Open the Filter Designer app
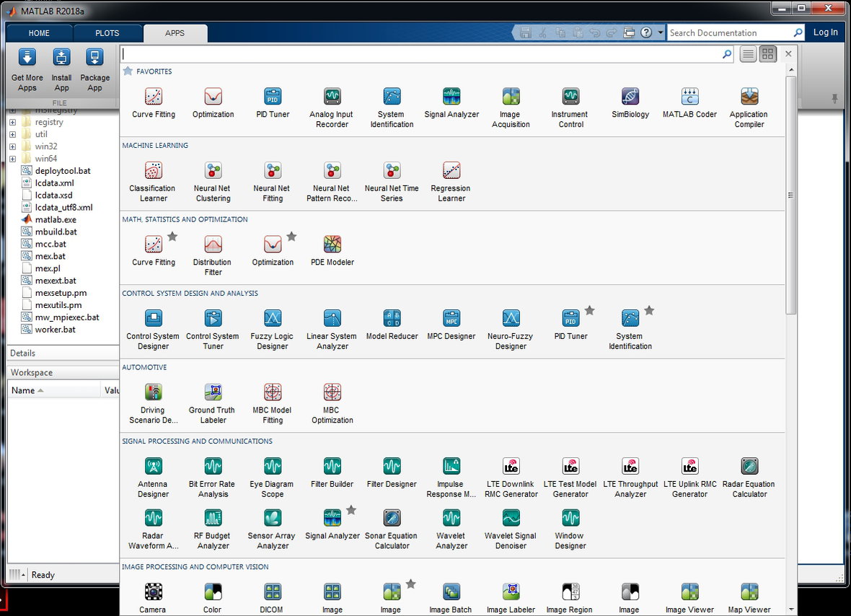 click(392, 472)
